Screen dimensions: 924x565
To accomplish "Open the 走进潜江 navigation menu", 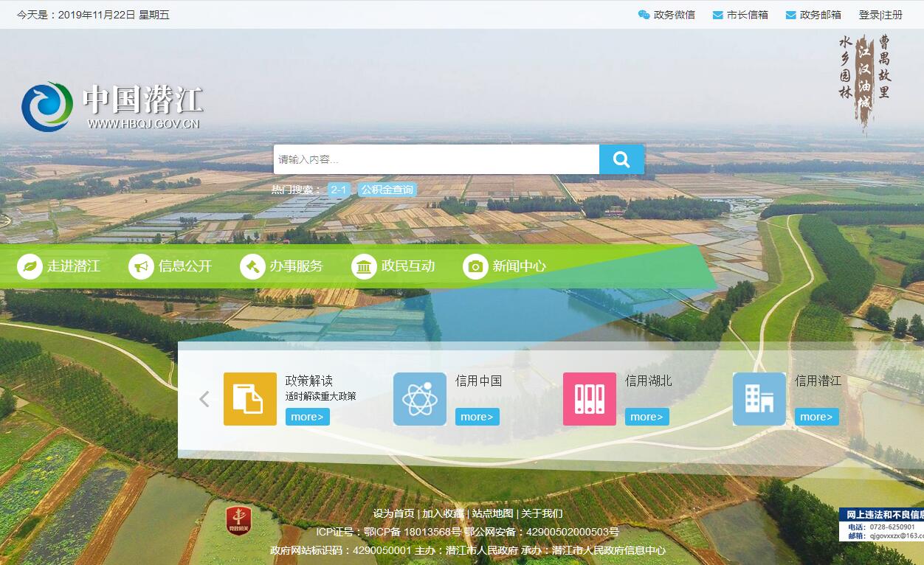I will (x=60, y=266).
